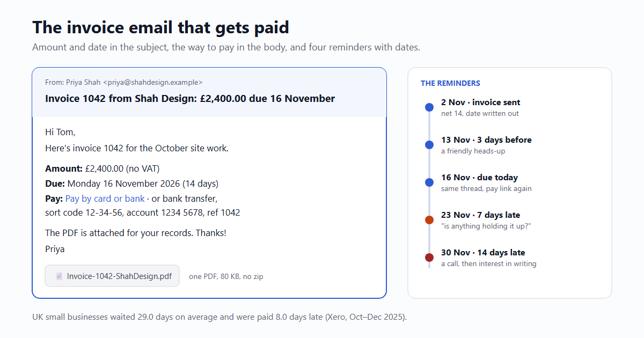The width and height of the screenshot is (644, 338).
Task: Click the sender line "From: Priya Shah"
Action: click(124, 82)
